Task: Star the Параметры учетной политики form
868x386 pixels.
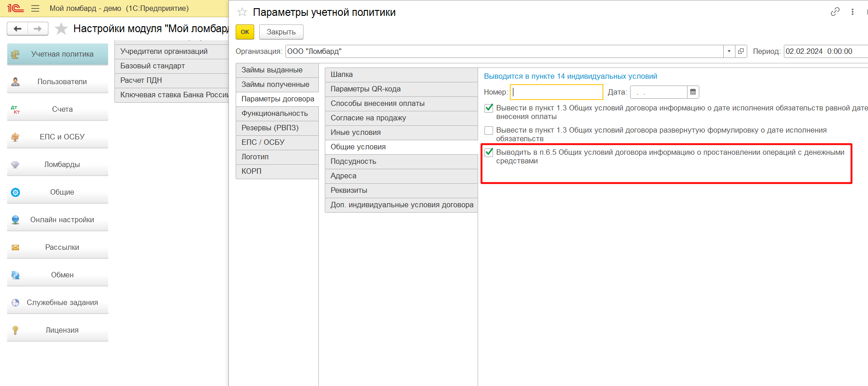Action: (242, 12)
